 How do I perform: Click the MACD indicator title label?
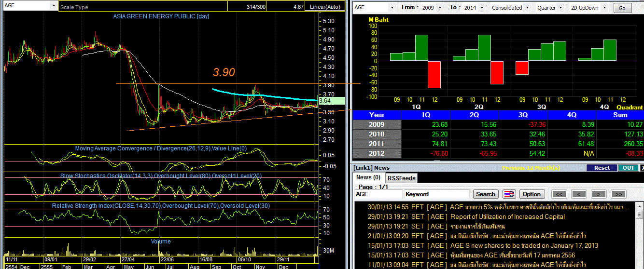pos(161,148)
